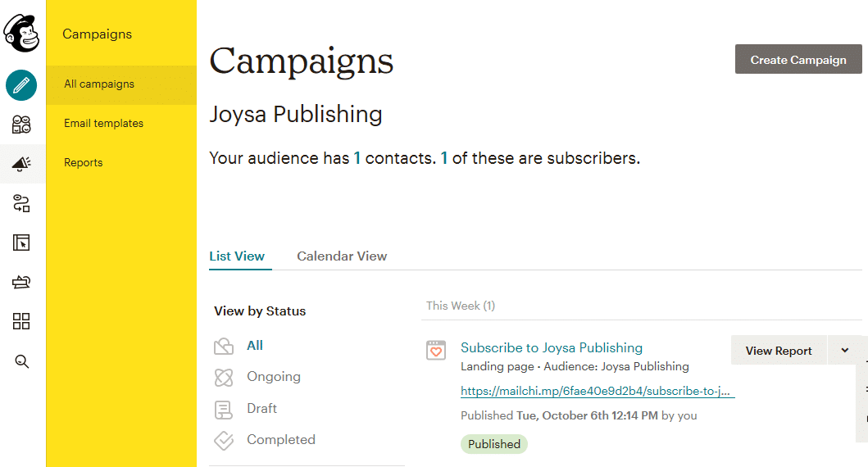Click the subscribers count number link
The height and width of the screenshot is (467, 868).
point(444,158)
